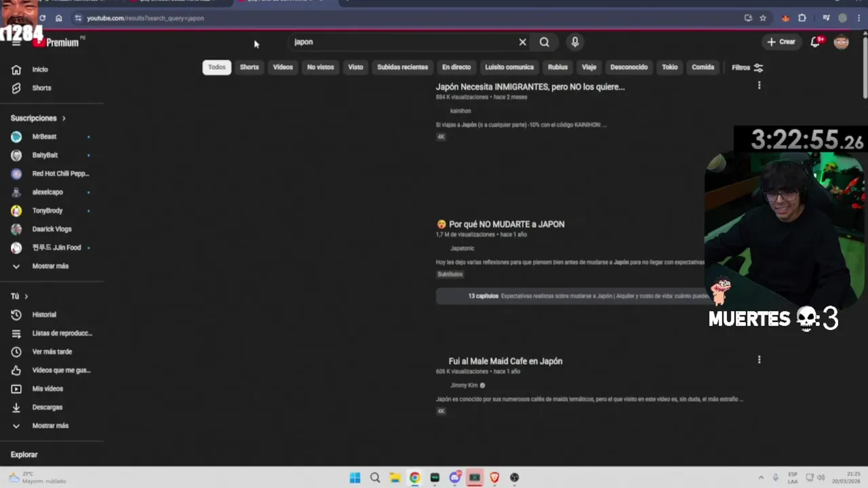Select the Shorts filter chip
The image size is (868, 488).
[249, 67]
